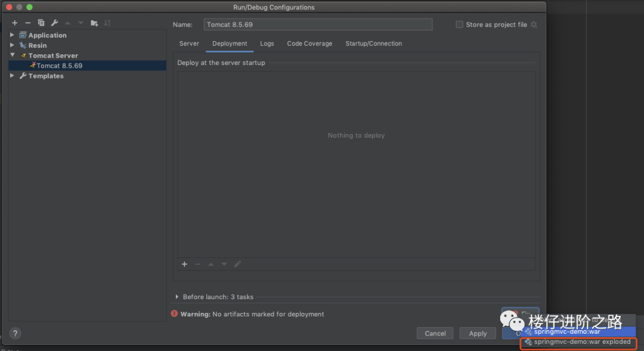
Task: Switch to the Server tab
Action: pos(189,44)
